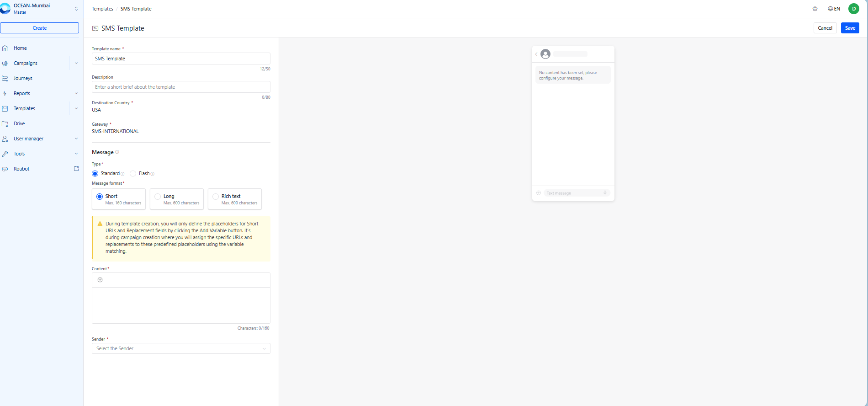Select the Standard message type
The height and width of the screenshot is (406, 868).
pyautogui.click(x=95, y=174)
